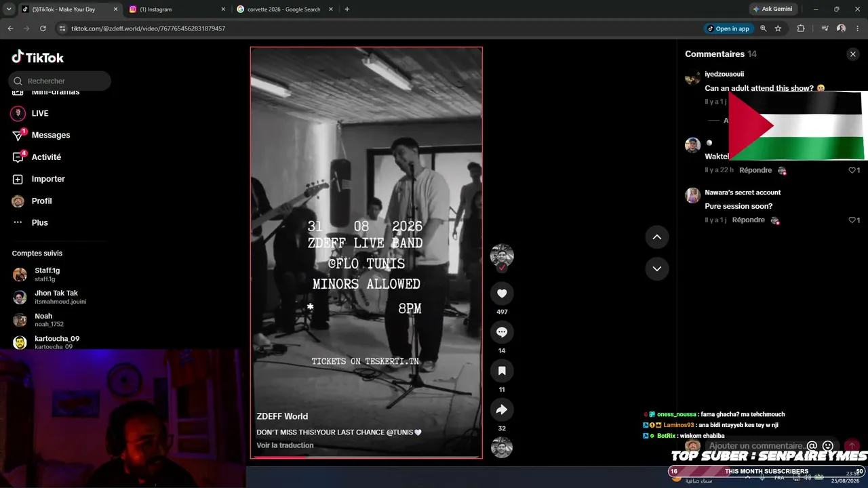Open Nawara's secret account profile name
868x488 pixels.
tap(743, 192)
